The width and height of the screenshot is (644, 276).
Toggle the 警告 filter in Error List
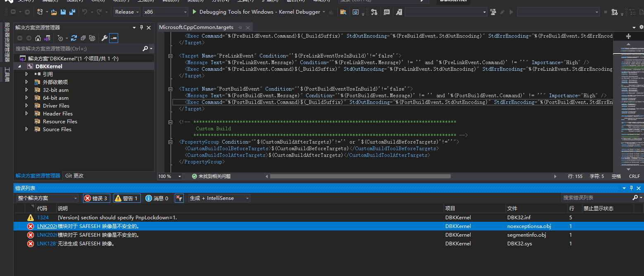click(126, 198)
